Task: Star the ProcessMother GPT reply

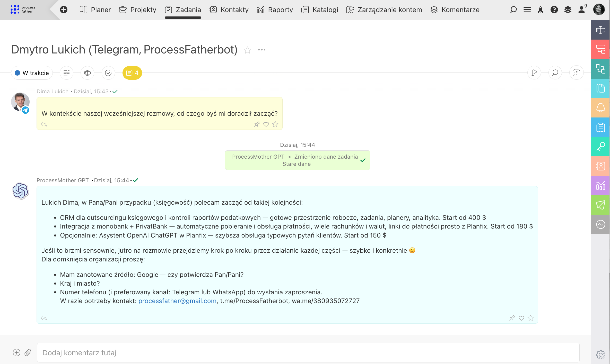Action: [x=530, y=318]
